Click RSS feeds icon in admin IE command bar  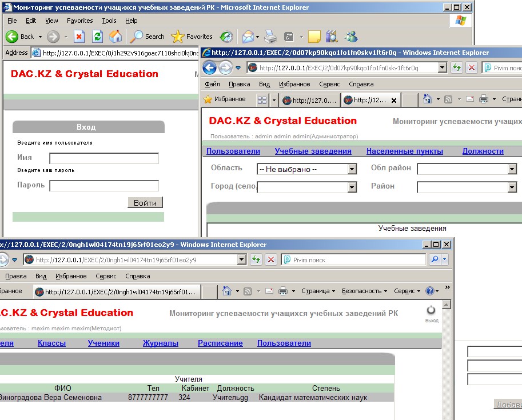448,99
